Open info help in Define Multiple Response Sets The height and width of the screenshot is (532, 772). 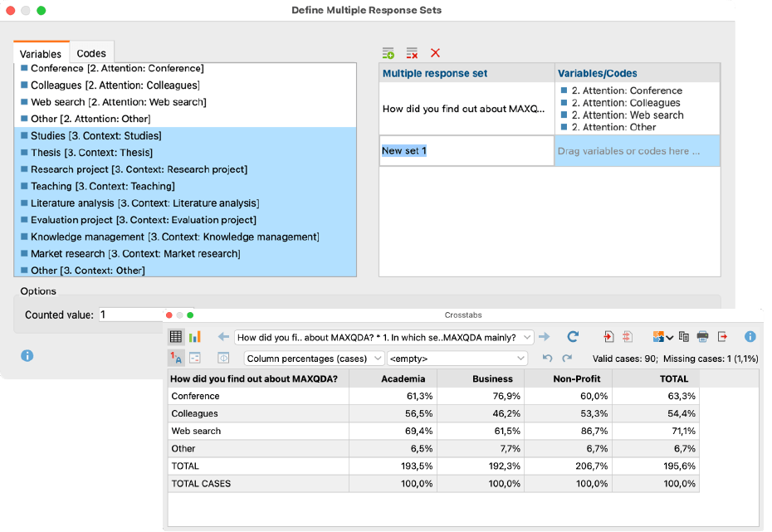tap(27, 355)
